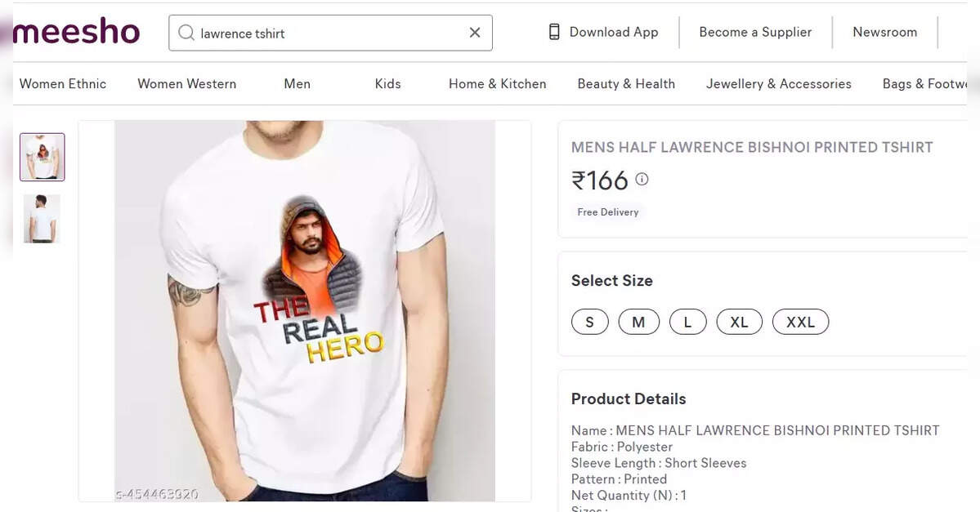
Task: Click the phone icon beside Download App
Action: tap(553, 32)
